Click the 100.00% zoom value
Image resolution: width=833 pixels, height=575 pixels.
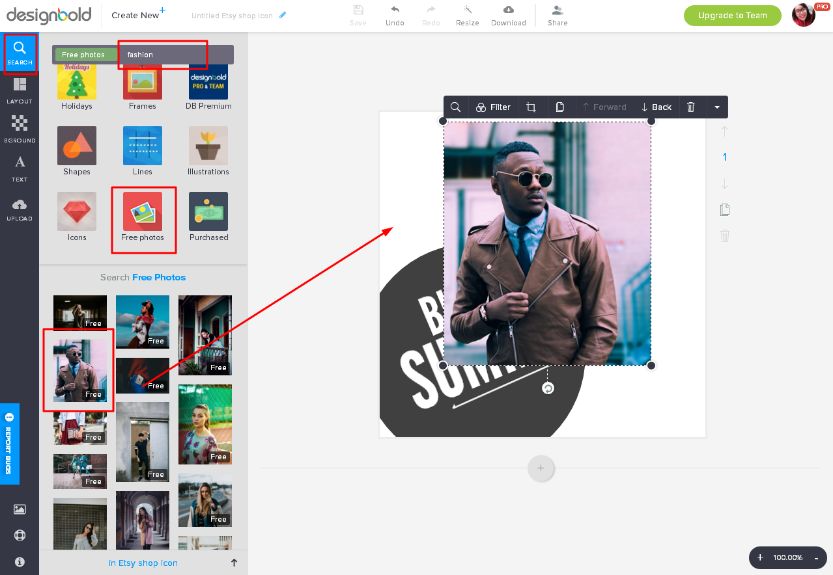(787, 557)
